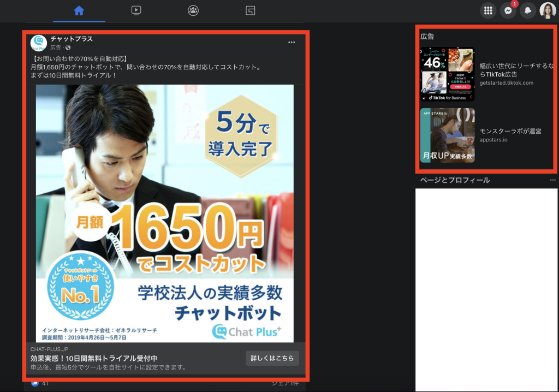Open the Groups tab icon
Viewport: 559px width, 392px height.
click(193, 11)
